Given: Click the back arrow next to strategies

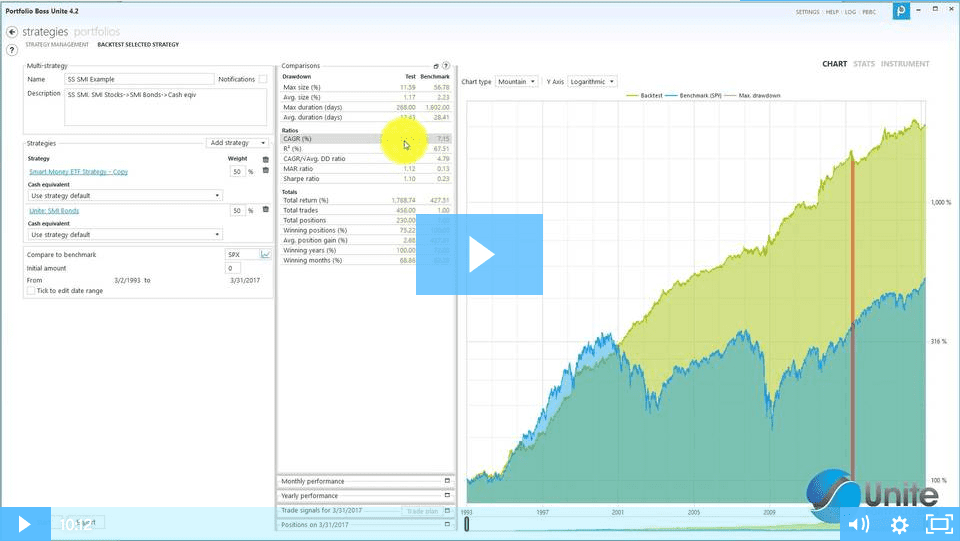Looking at the screenshot, I should point(12,32).
